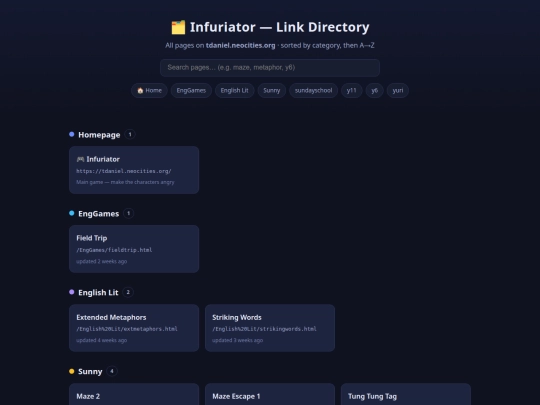Click the count badge 2 beside English Lit
This screenshot has height=405, width=540.
(128, 292)
